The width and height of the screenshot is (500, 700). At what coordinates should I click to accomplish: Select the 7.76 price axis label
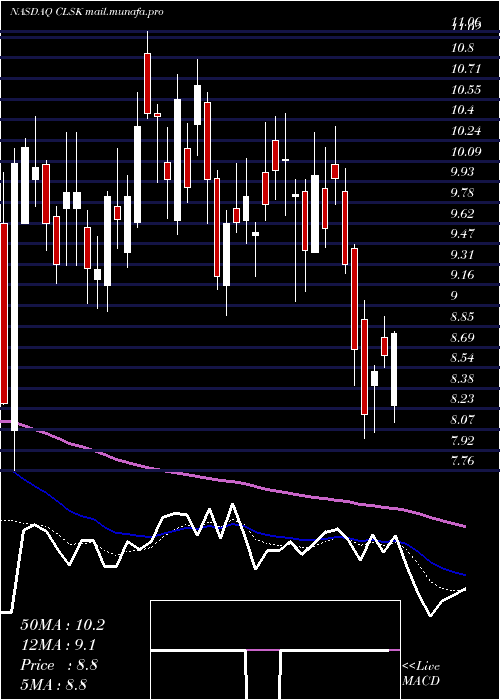point(462,462)
